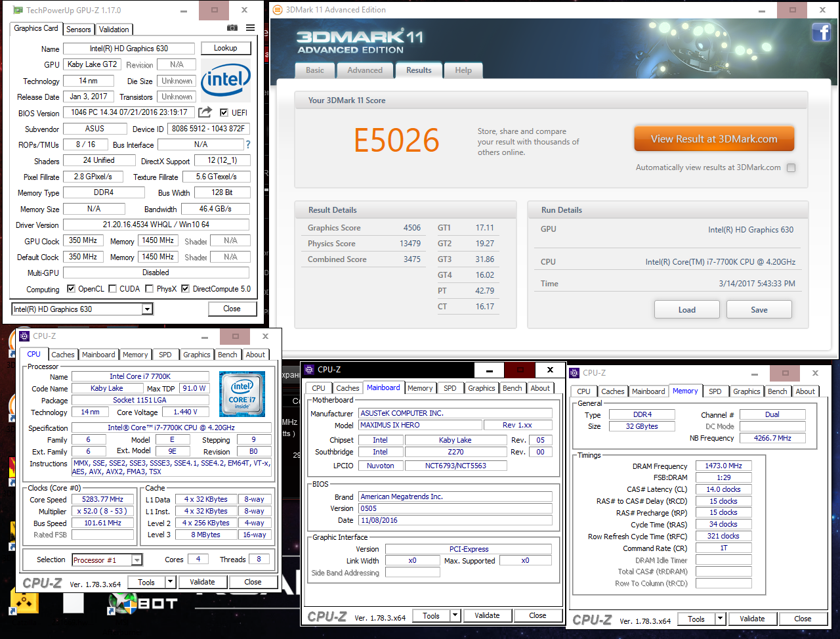Open the Advanced tab in 3DMark 11

click(x=365, y=70)
